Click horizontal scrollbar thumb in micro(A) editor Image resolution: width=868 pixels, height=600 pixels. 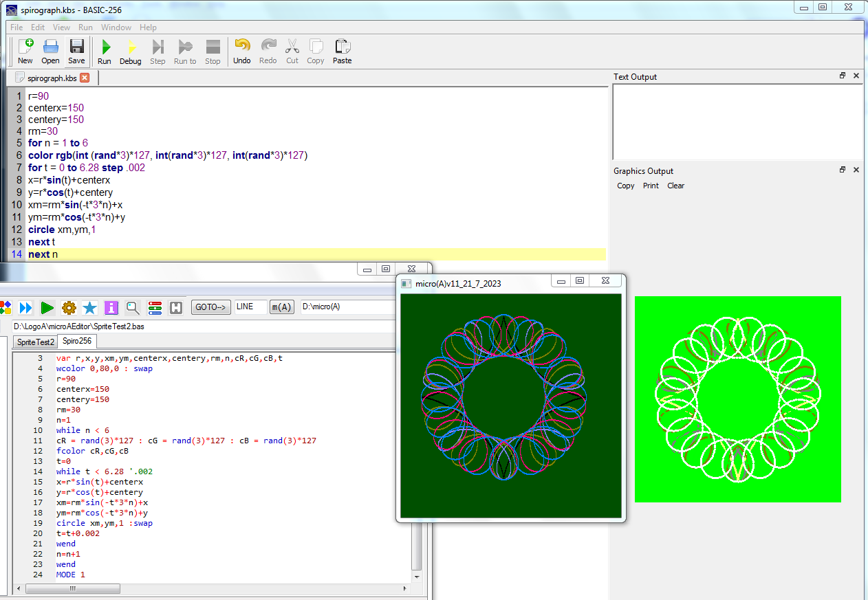pos(72,589)
